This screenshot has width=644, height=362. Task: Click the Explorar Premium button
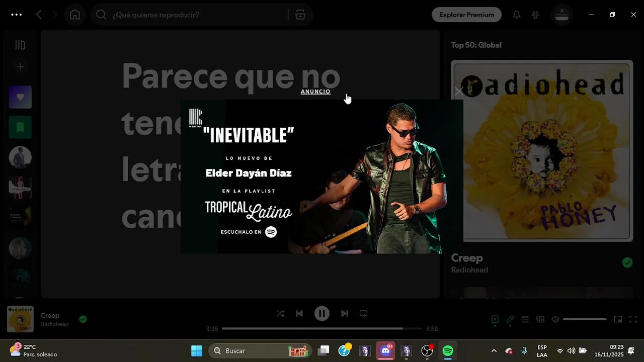click(x=466, y=15)
